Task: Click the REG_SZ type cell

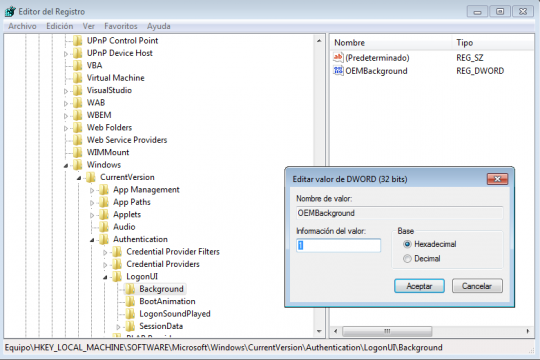Action: tap(470, 58)
